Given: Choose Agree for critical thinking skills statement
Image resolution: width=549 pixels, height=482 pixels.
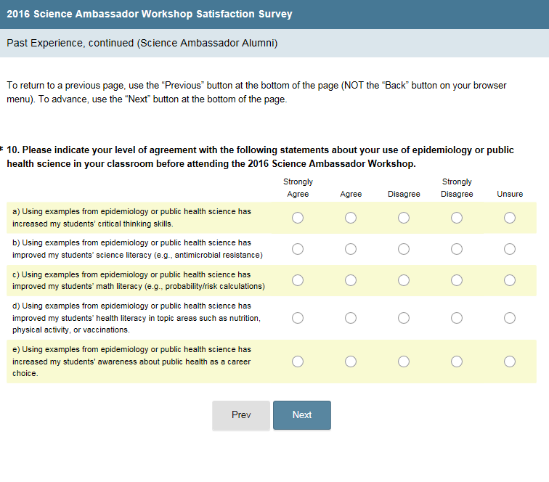Looking at the screenshot, I should click(x=350, y=218).
